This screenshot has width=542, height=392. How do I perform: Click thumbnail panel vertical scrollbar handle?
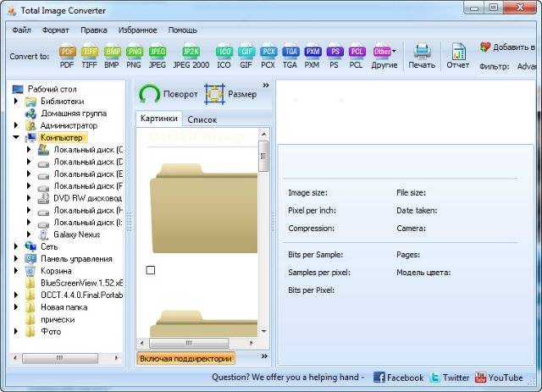point(263,157)
